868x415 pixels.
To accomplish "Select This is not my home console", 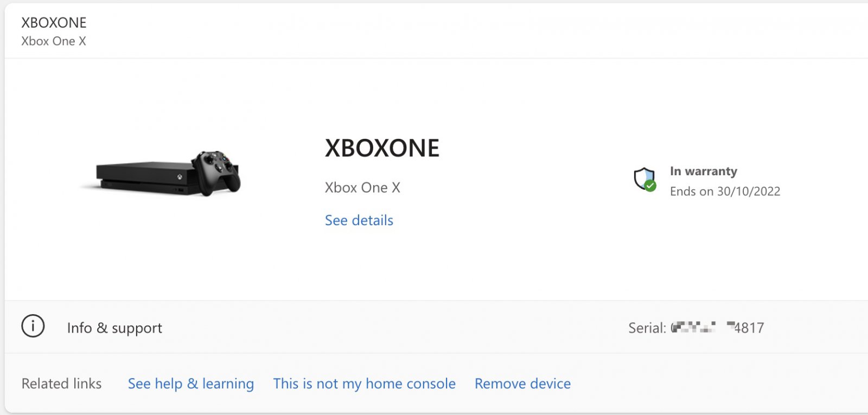I will tap(364, 384).
